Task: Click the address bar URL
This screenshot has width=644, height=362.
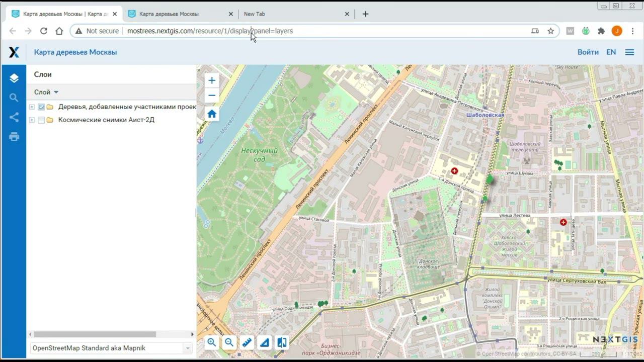Action: [210, 31]
